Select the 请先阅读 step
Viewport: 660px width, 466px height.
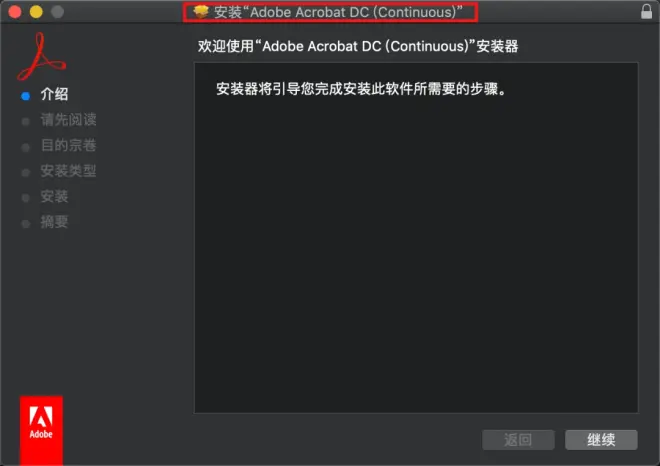coord(69,120)
